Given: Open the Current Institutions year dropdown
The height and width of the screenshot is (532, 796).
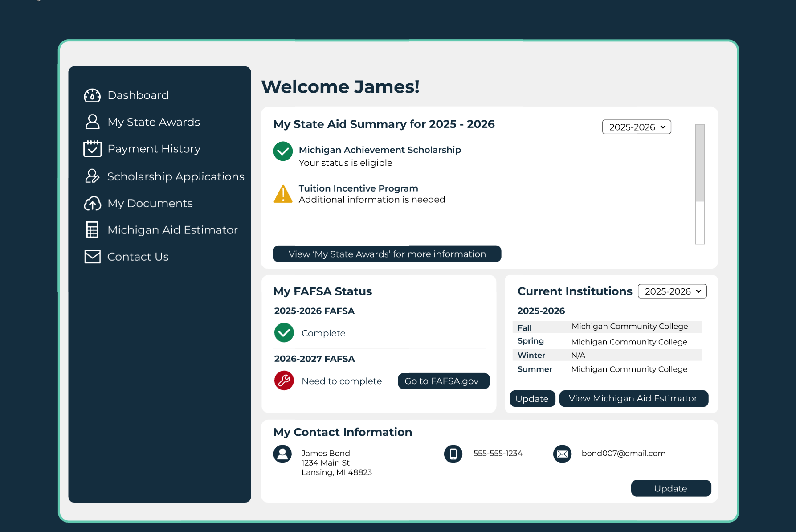Looking at the screenshot, I should click(x=672, y=291).
